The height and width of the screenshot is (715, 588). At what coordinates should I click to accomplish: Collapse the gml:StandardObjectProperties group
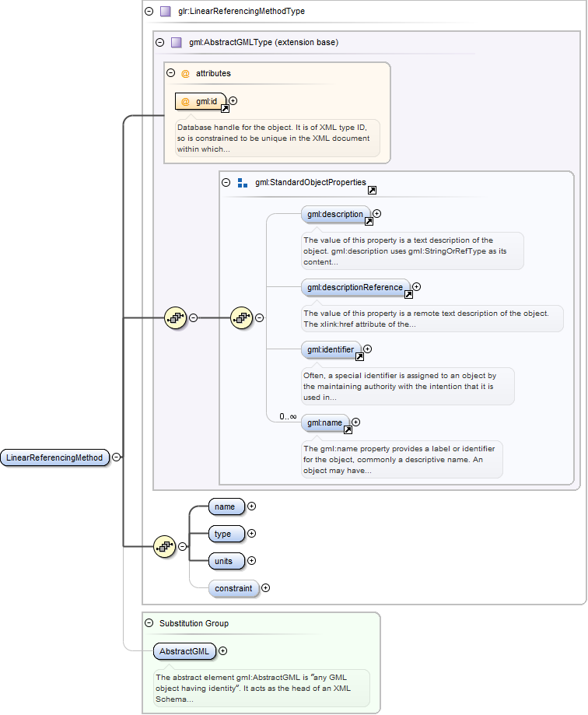pos(226,183)
